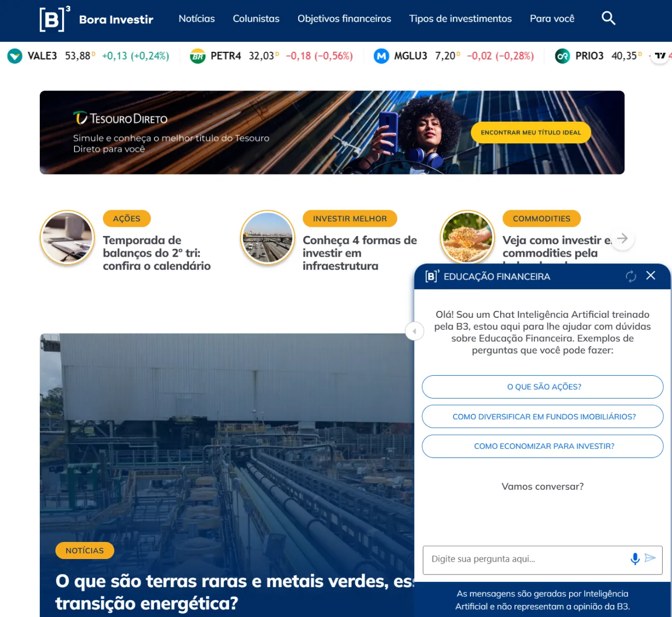This screenshot has height=617, width=672.
Task: Open the terras raras e metais verdes headline
Action: [x=235, y=592]
